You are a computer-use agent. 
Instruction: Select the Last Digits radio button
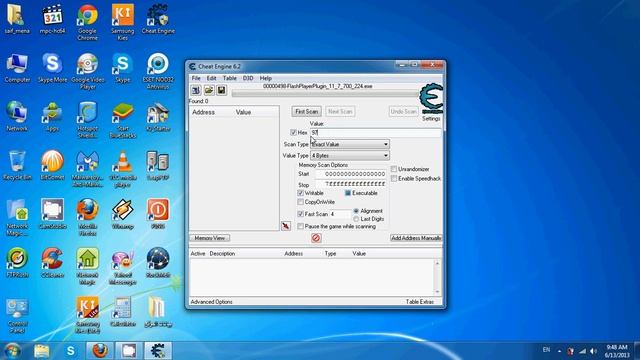click(x=356, y=219)
